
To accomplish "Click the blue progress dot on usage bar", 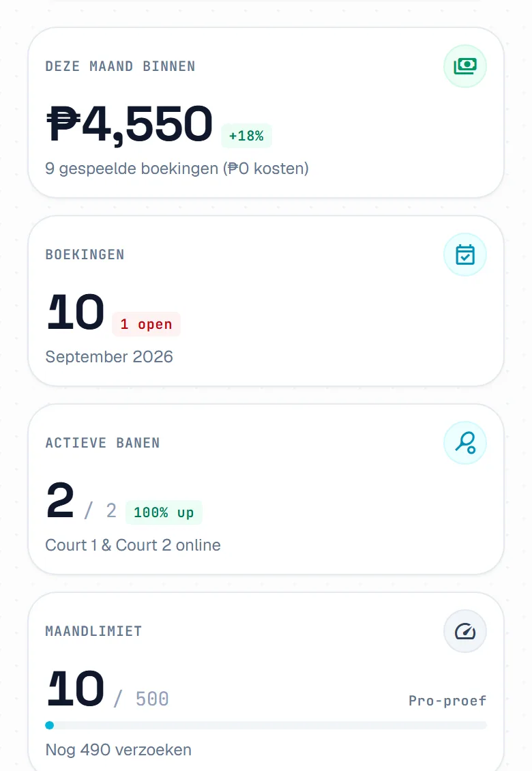I will pyautogui.click(x=49, y=725).
